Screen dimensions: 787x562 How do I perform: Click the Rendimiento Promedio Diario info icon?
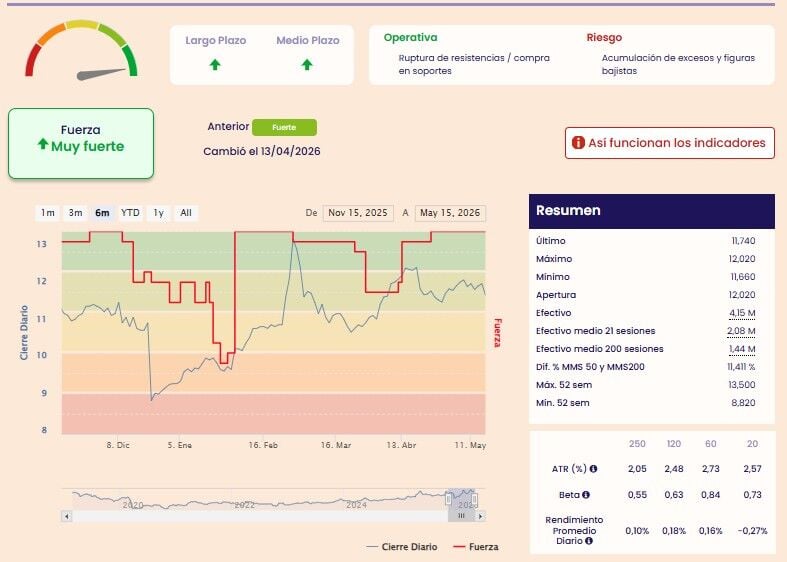point(589,541)
